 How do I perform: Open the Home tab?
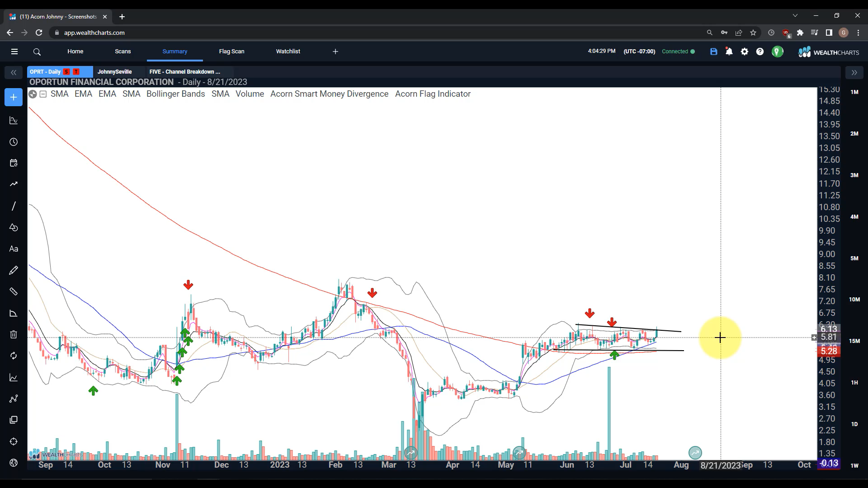pyautogui.click(x=75, y=52)
